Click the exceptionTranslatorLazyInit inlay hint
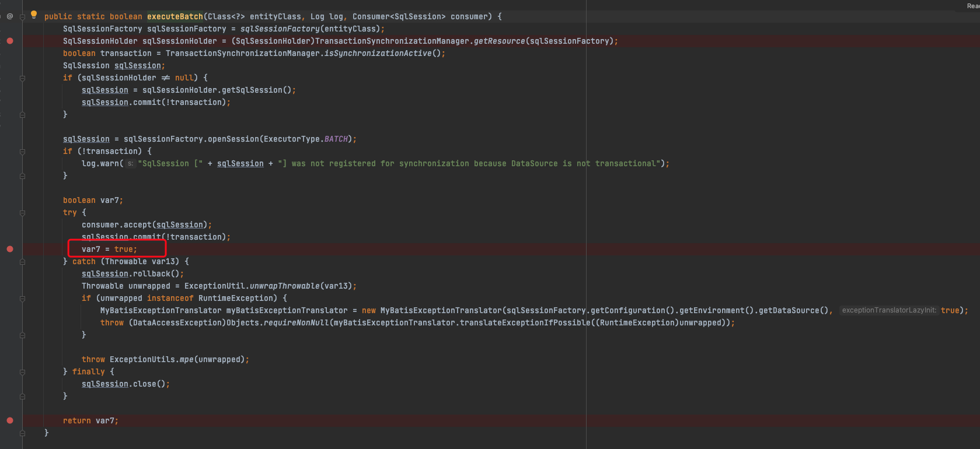The image size is (980, 449). click(888, 310)
